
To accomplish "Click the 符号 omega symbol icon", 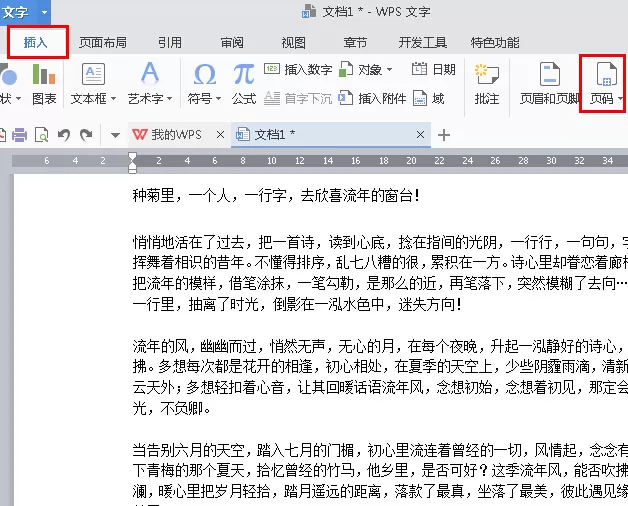I will (205, 75).
